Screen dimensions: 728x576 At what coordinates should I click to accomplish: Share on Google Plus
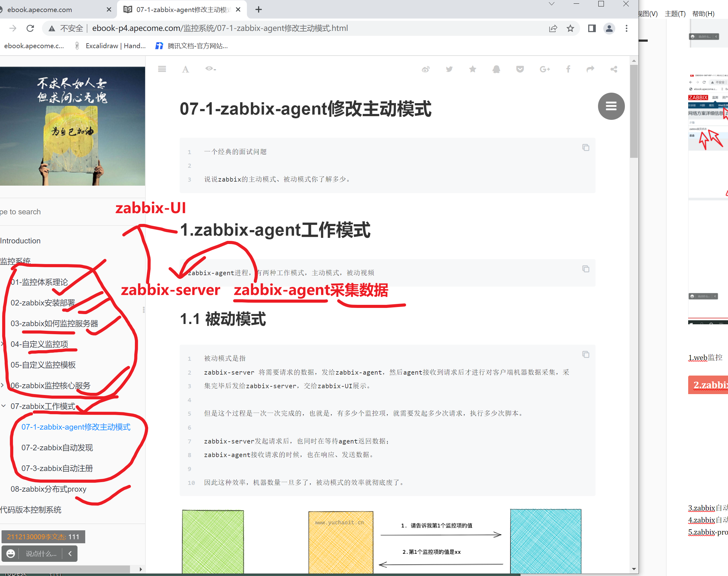pyautogui.click(x=544, y=69)
